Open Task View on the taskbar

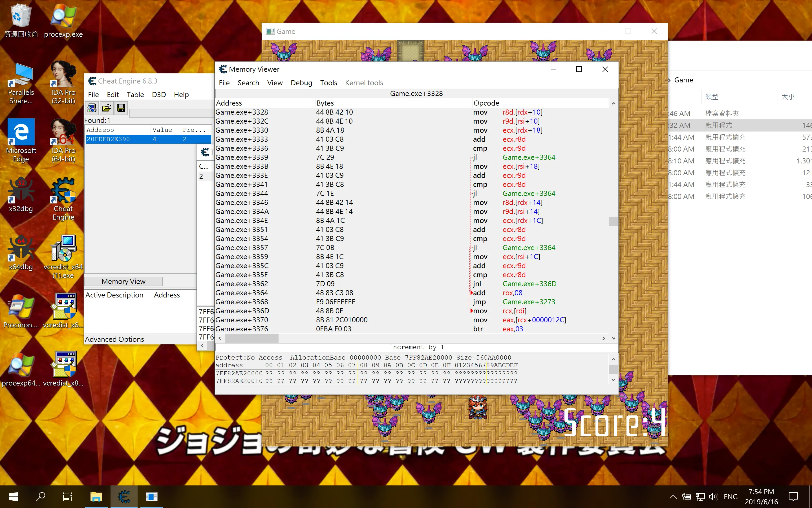pos(67,497)
